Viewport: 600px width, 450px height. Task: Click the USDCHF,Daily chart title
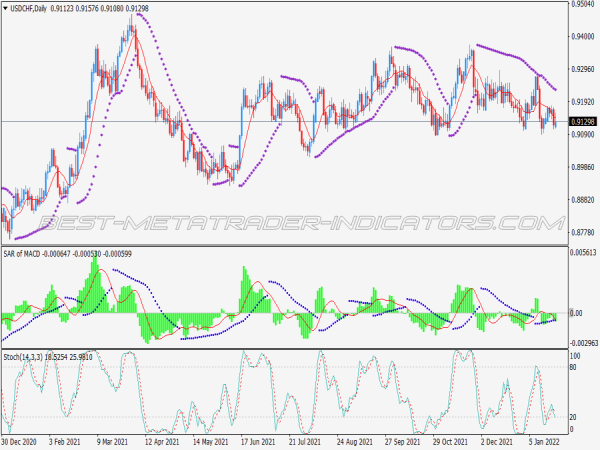(x=28, y=8)
